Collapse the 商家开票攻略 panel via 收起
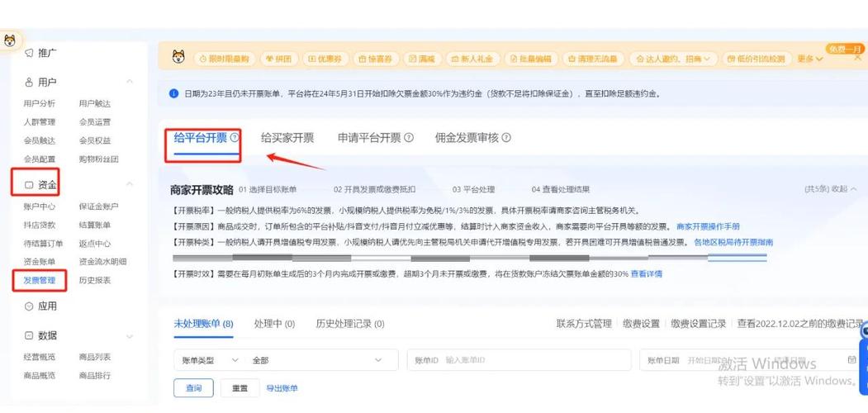The height and width of the screenshot is (413, 868). (841, 189)
